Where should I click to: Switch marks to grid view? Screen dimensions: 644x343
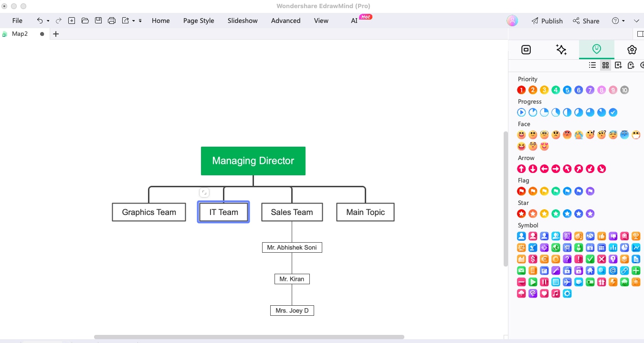(x=605, y=65)
